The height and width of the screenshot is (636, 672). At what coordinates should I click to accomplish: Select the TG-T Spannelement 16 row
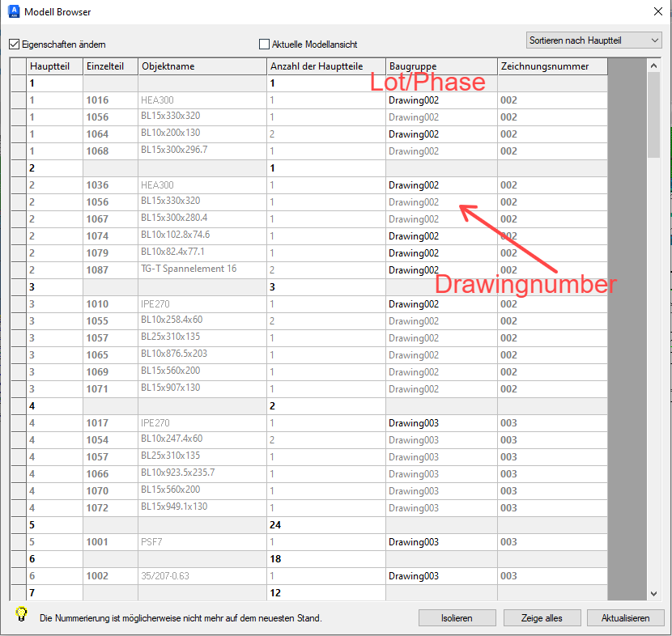202,269
